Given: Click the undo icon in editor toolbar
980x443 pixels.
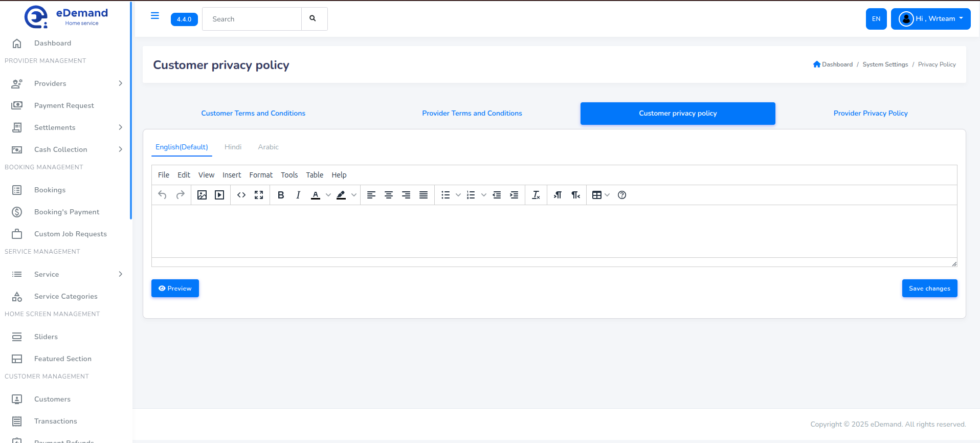Looking at the screenshot, I should click(x=162, y=195).
